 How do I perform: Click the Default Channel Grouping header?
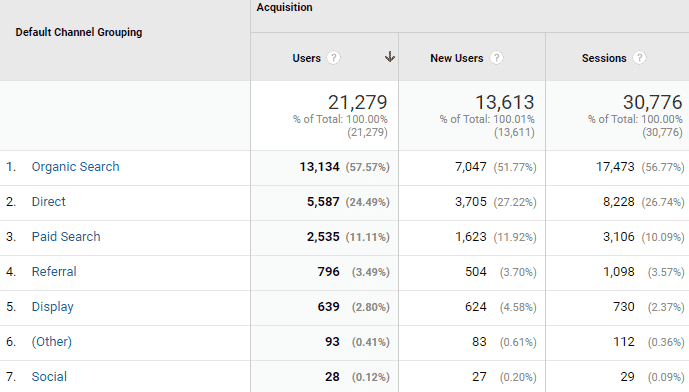click(79, 32)
